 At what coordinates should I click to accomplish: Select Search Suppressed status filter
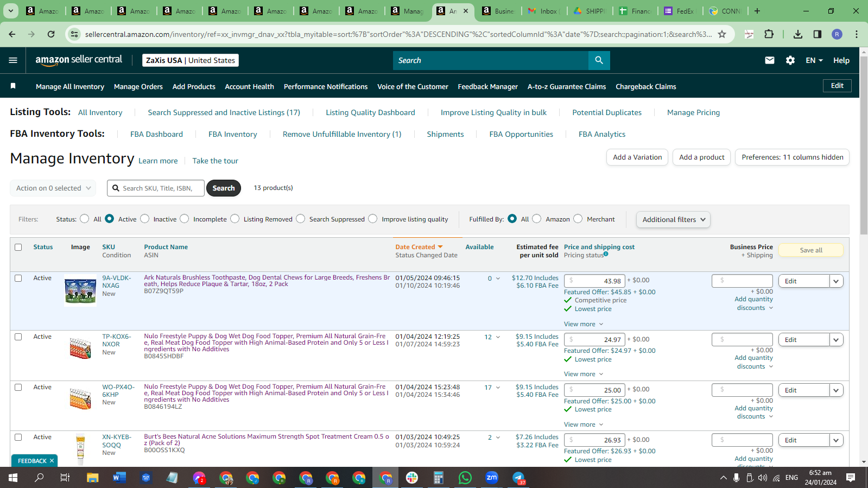coord(300,219)
